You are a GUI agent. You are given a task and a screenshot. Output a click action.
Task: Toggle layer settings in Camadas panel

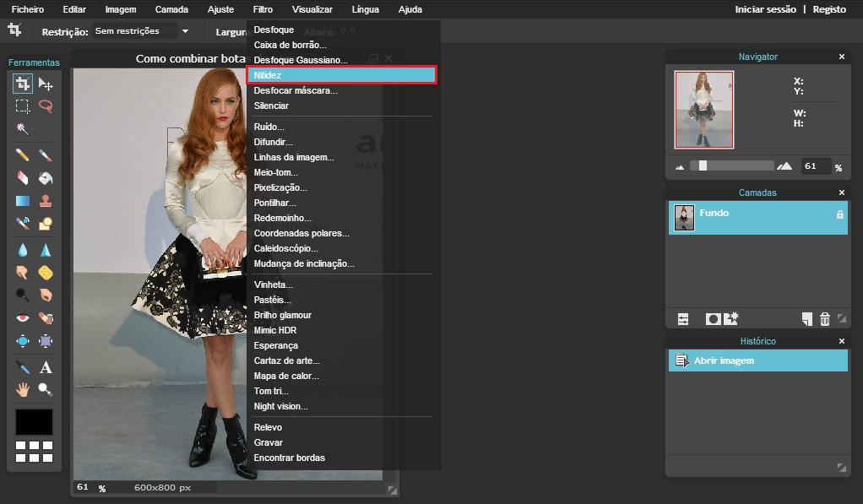point(683,318)
